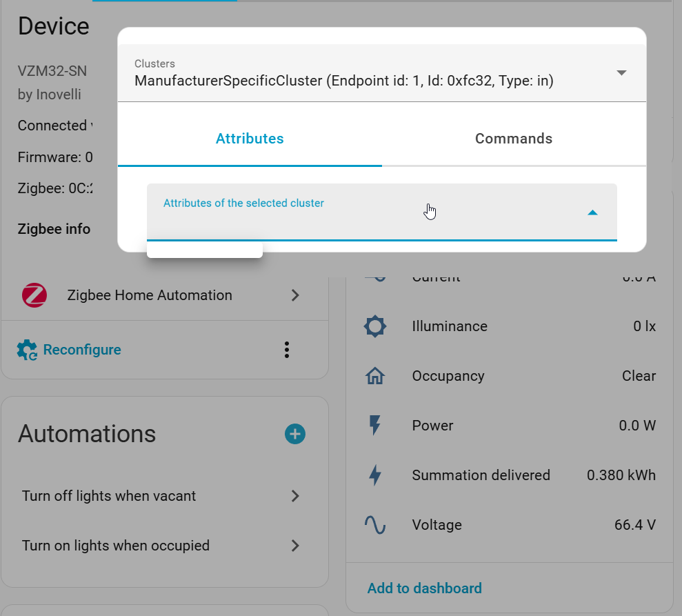Click the Occupancy Clear sensor row
682x616 pixels.
(x=510, y=376)
